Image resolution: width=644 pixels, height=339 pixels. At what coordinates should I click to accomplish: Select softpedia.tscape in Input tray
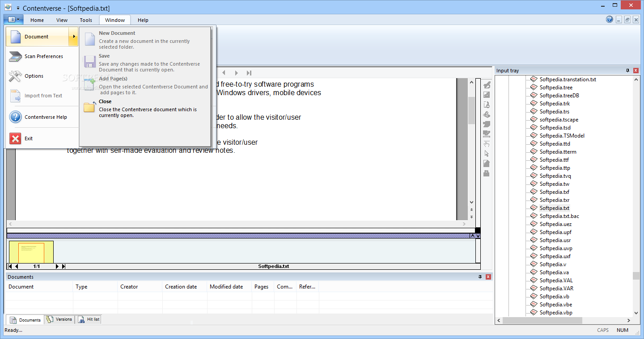(x=559, y=120)
